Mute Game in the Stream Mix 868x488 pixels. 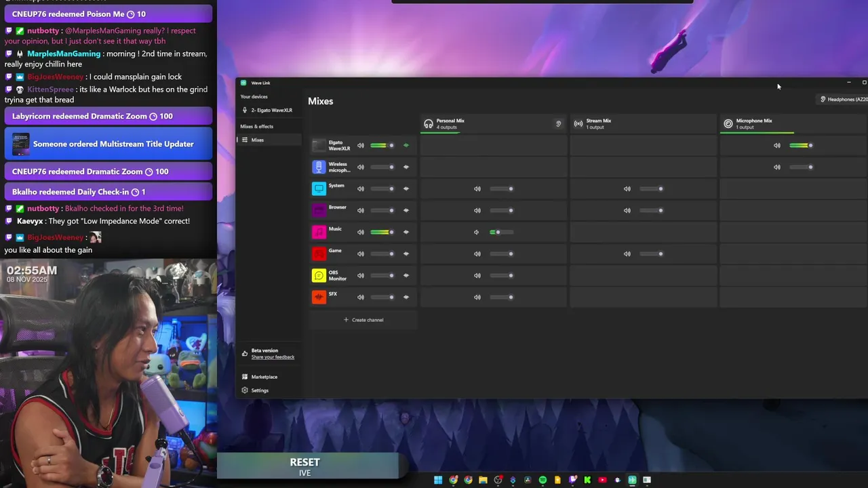click(627, 253)
